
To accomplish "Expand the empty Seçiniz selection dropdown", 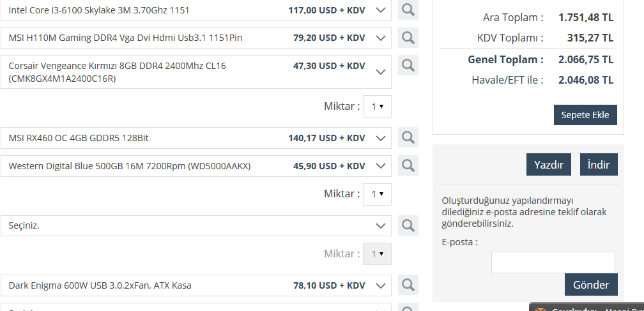I will [381, 225].
